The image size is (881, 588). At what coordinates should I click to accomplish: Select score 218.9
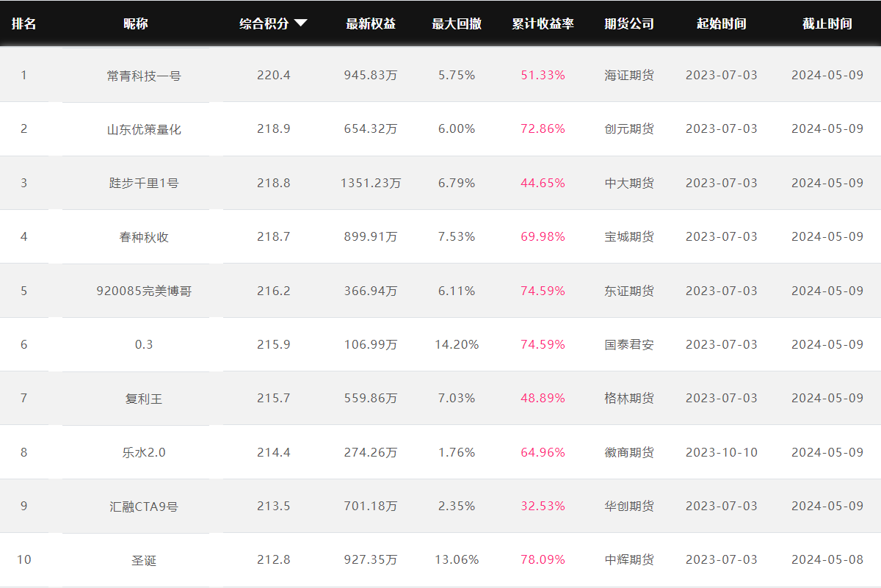274,128
